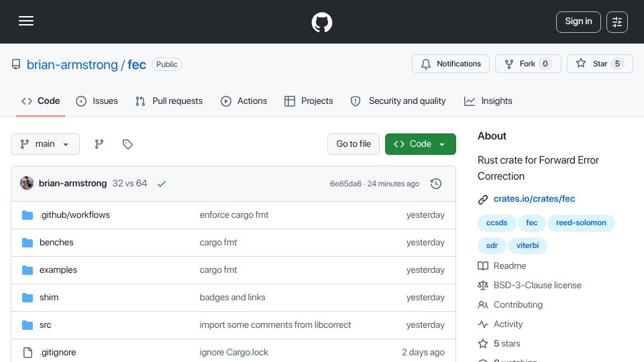Open the shim folder
This screenshot has height=362, width=644.
pos(49,297)
